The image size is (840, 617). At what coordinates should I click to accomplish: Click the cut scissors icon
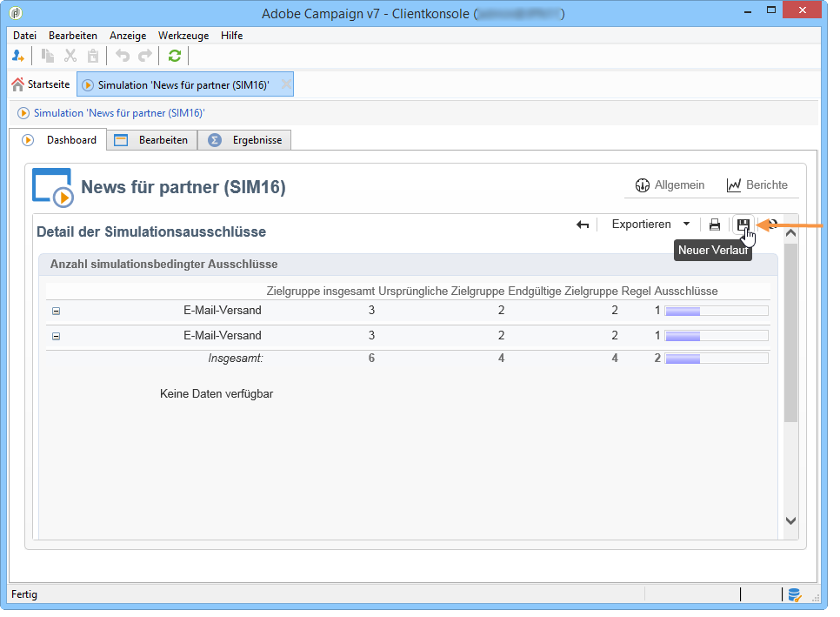(x=70, y=56)
